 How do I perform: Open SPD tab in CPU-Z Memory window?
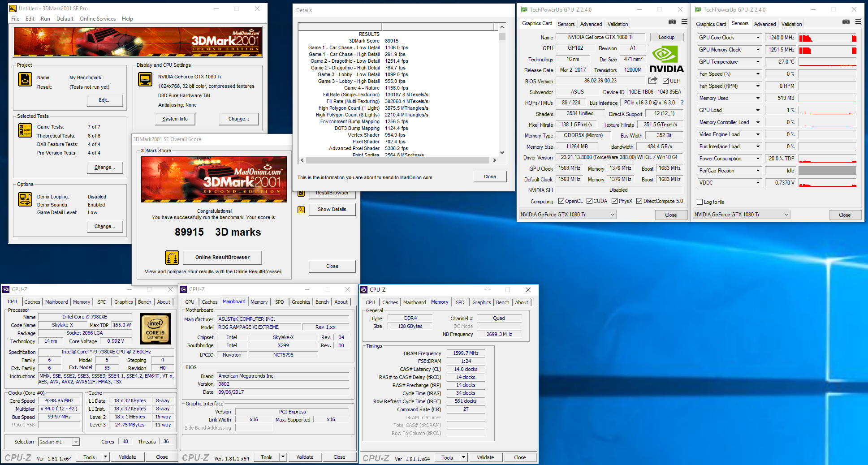[460, 302]
